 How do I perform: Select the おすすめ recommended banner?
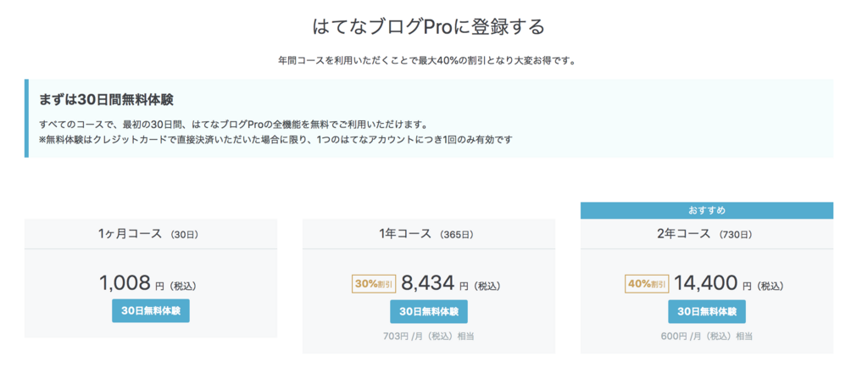[x=707, y=209]
